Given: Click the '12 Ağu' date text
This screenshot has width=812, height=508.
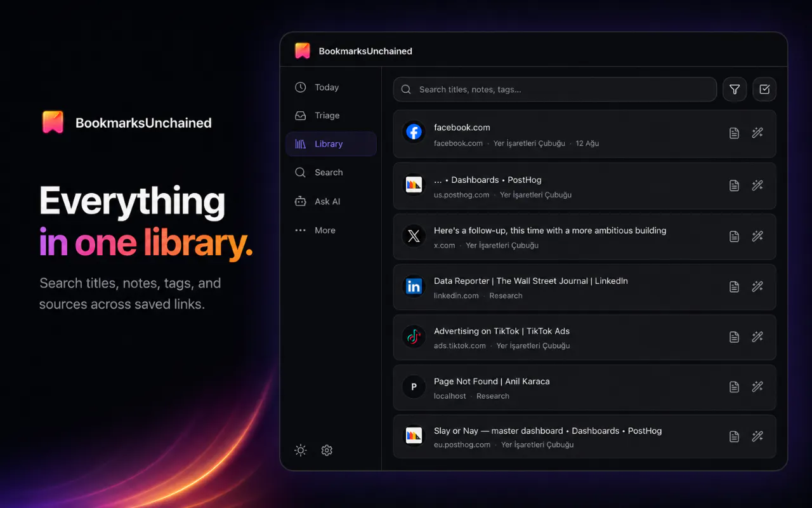Looking at the screenshot, I should (x=587, y=144).
